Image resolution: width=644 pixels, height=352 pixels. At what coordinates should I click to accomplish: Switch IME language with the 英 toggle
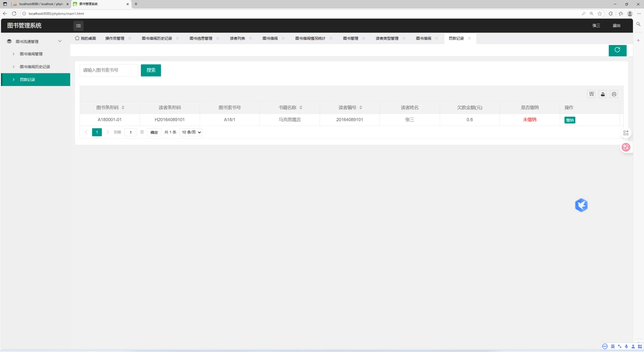(x=613, y=346)
